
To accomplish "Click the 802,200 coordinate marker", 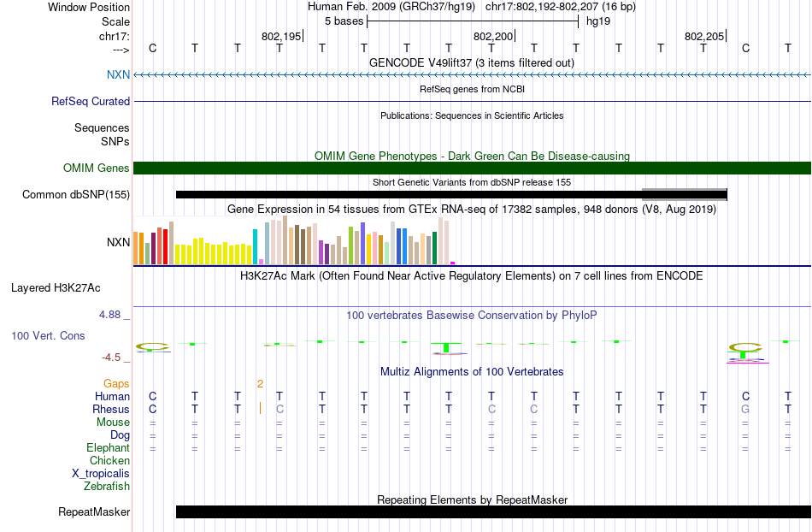I will [x=493, y=36].
